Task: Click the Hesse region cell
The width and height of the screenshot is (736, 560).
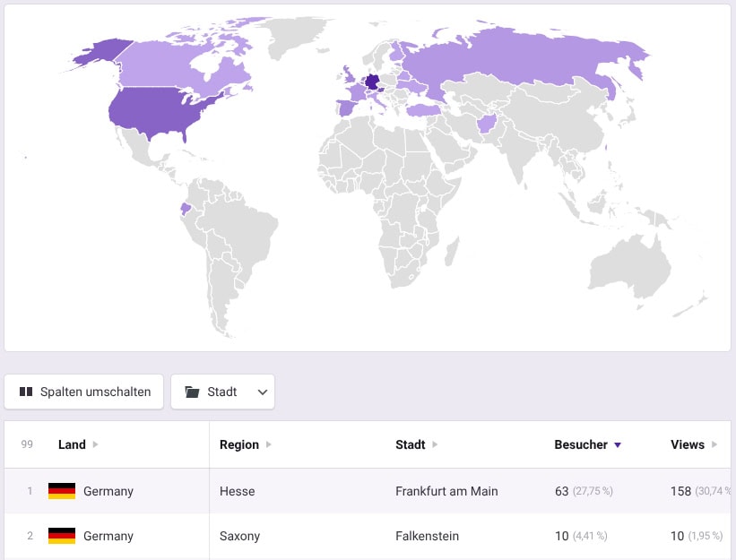Action: pos(238,491)
